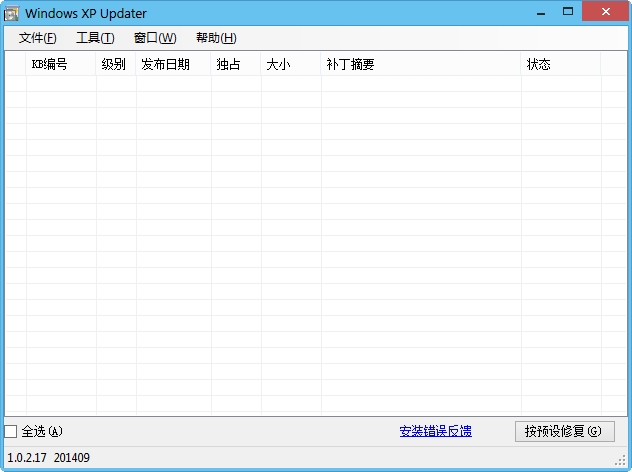Screen dimensions: 632x472
Task: Click the resize grip in status bar corner
Action: pos(620,460)
